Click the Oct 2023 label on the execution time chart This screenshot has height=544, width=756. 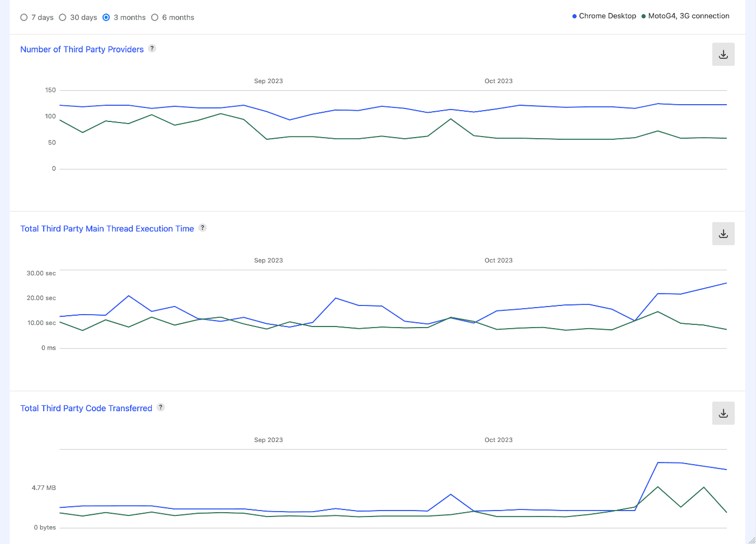coord(498,260)
